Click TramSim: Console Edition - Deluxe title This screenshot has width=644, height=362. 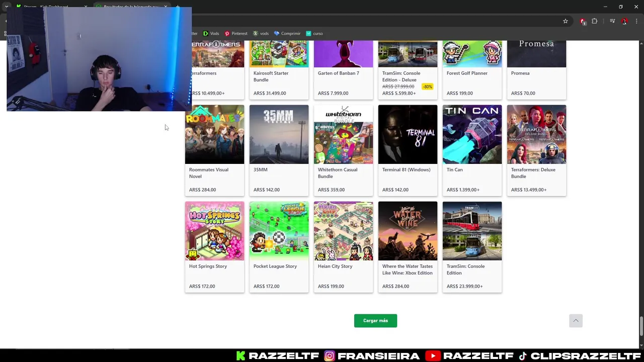click(401, 76)
